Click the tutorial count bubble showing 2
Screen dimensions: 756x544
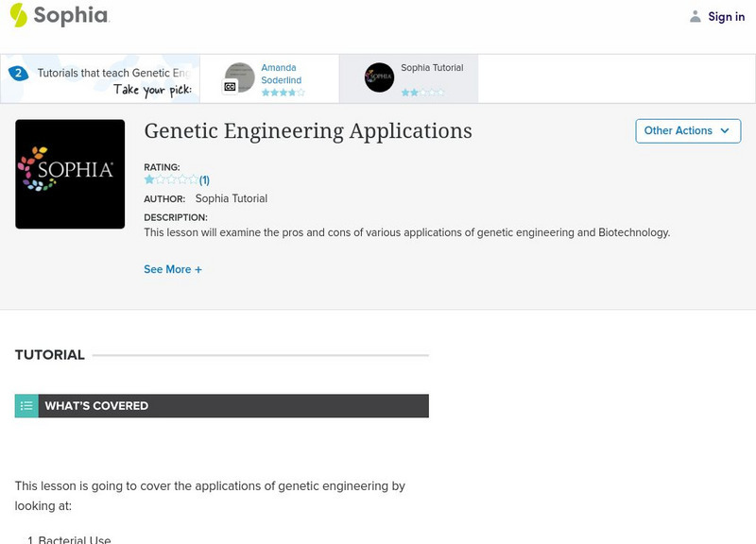17,73
